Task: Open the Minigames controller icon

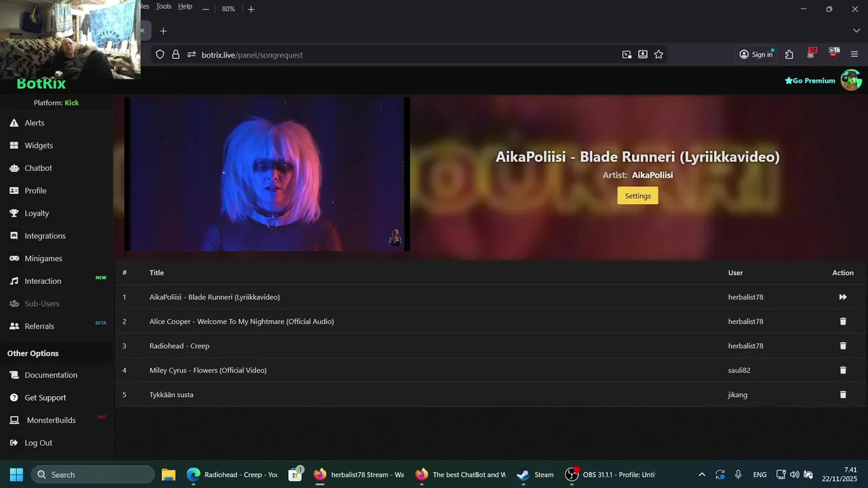Action: click(14, 258)
